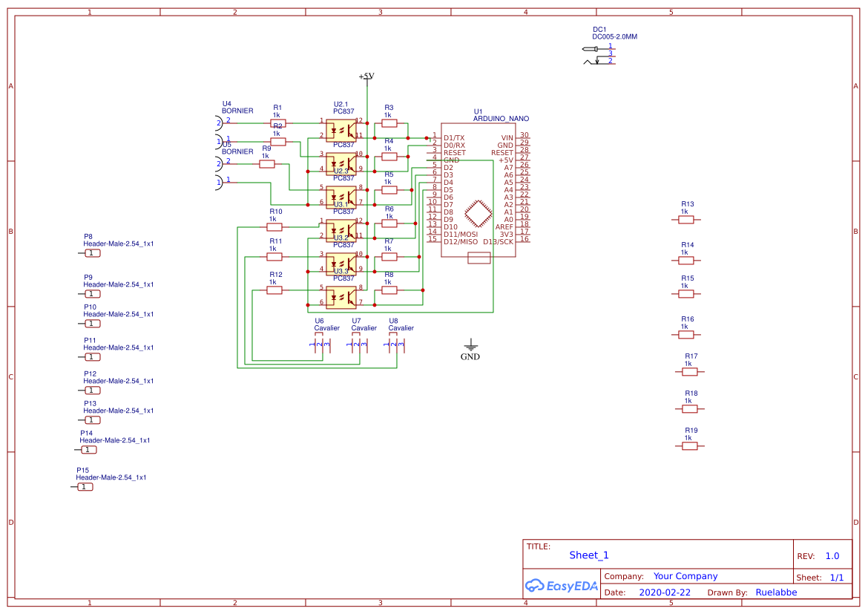This screenshot has height=614, width=868.
Task: Click the diamond chip symbol inside Arduino Nano
Action: [479, 213]
